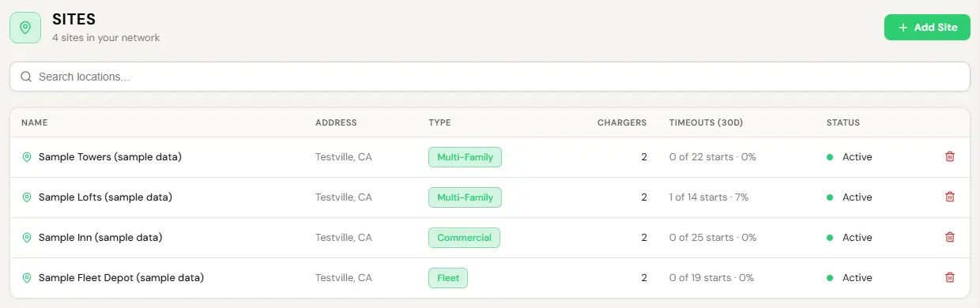Delete Sample Fleet Depot via trash icon
This screenshot has width=980, height=308.
[x=950, y=278]
